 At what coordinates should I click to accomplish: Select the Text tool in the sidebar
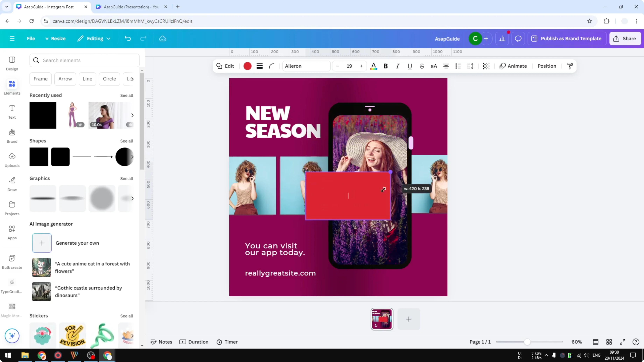[x=12, y=111]
